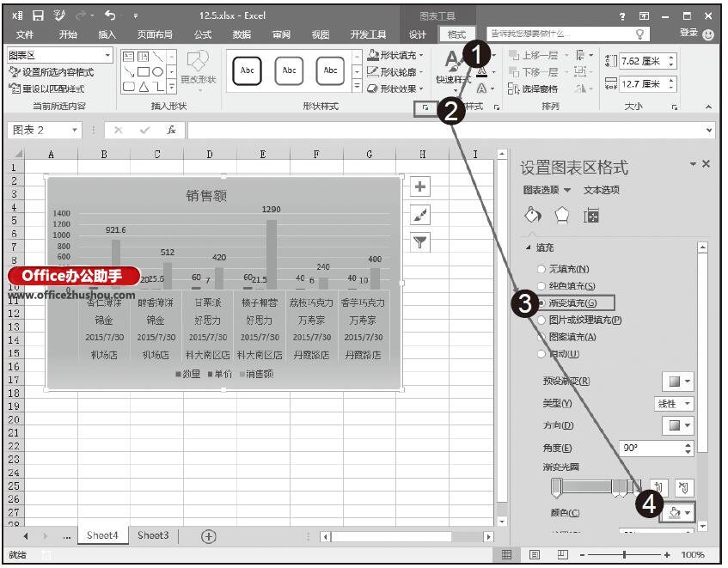Expand Chart Options dropdown in pane
Viewport: 728px width, 568px height.
point(567,190)
